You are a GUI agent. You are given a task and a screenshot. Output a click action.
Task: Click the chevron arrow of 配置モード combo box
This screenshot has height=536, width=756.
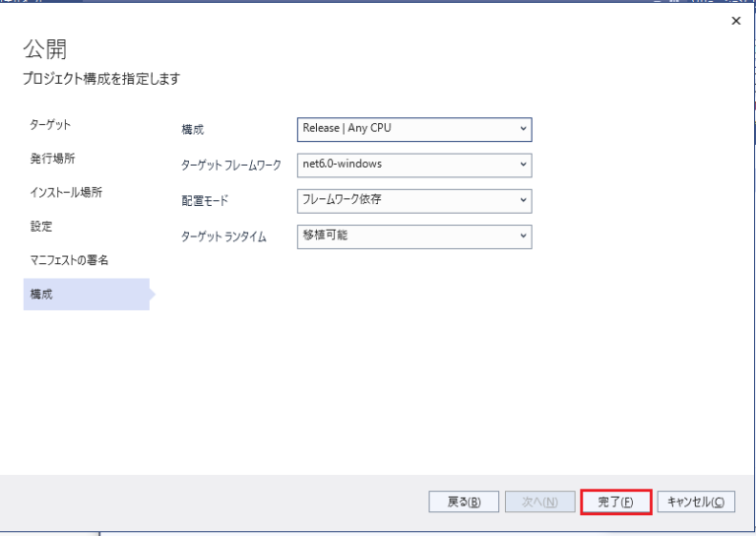pyautogui.click(x=523, y=200)
